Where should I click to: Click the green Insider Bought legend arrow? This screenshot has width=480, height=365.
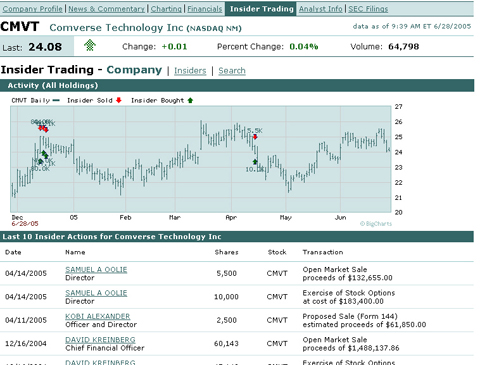(190, 100)
